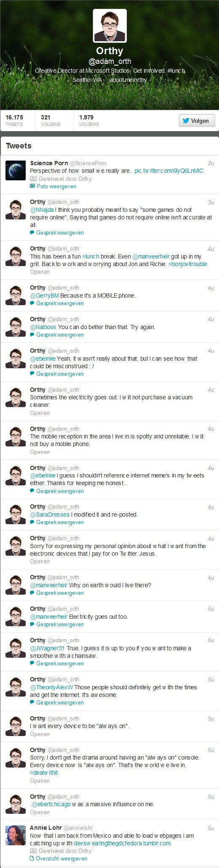This screenshot has height=868, width=219.
Task: Expand the 'always on' device tweet Openen
Action: pos(40,734)
